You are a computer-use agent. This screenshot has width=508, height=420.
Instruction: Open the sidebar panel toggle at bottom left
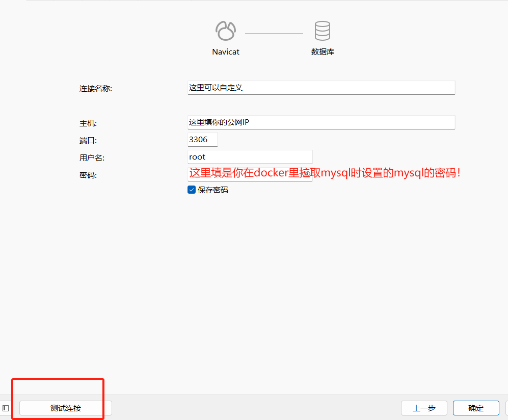point(6,408)
